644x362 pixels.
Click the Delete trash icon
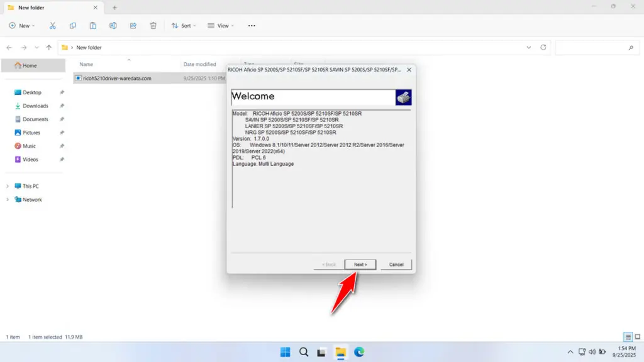(x=153, y=25)
